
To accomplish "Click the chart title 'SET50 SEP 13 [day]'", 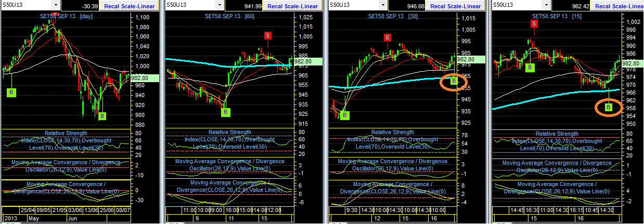I will pyautogui.click(x=67, y=16).
